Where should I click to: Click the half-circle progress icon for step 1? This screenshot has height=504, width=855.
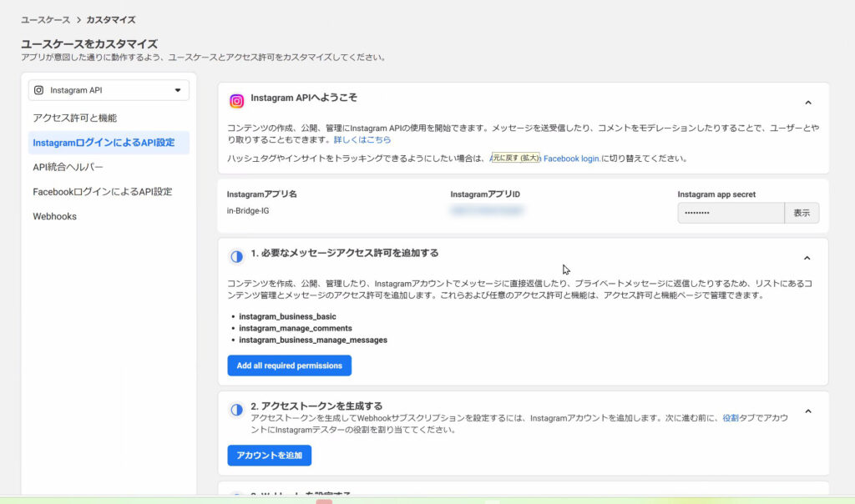pos(237,256)
